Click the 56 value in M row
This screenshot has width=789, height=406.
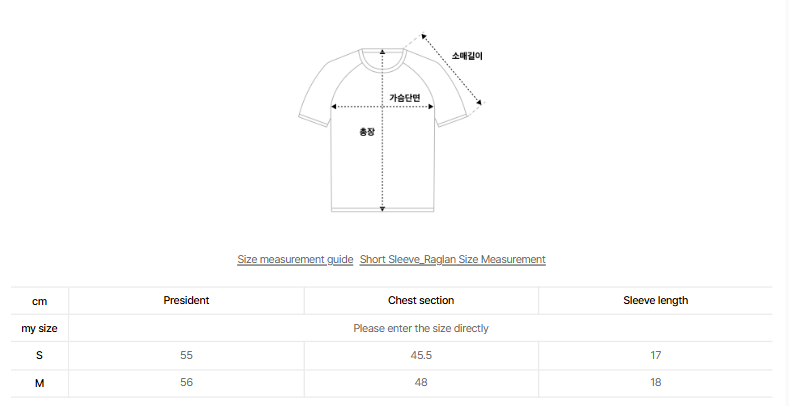pyautogui.click(x=186, y=382)
